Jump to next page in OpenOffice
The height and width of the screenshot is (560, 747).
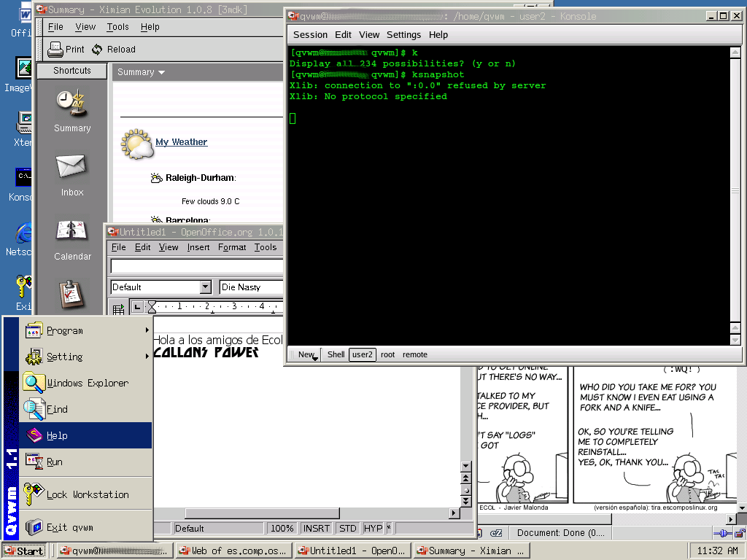click(x=466, y=501)
